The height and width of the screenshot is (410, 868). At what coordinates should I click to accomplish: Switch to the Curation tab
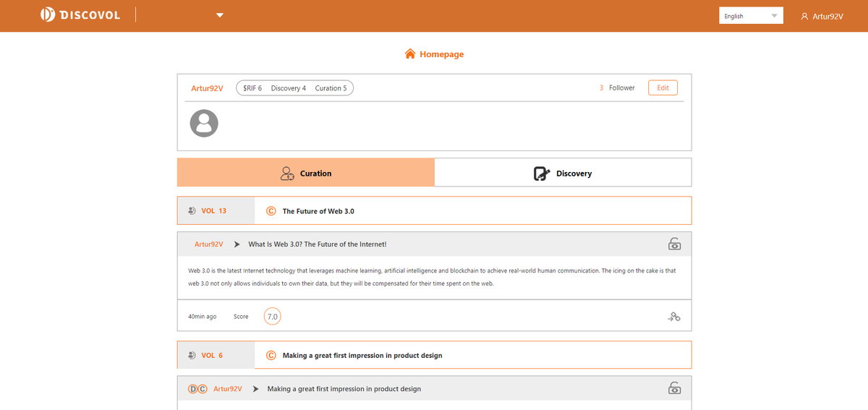pos(306,173)
